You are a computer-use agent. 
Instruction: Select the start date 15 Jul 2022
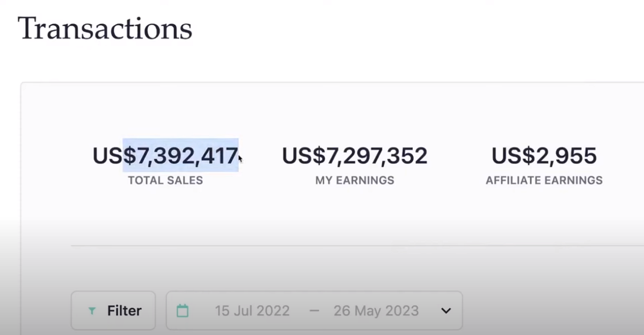tap(252, 310)
